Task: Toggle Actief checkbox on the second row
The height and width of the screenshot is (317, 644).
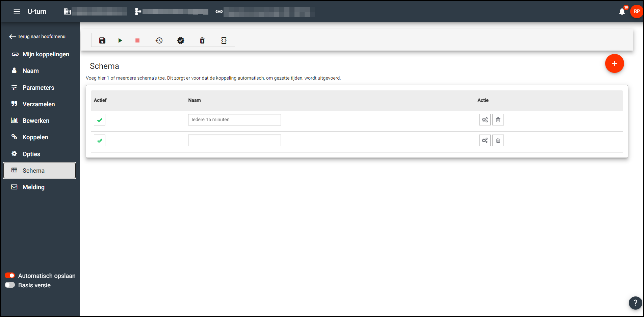Action: tap(100, 140)
